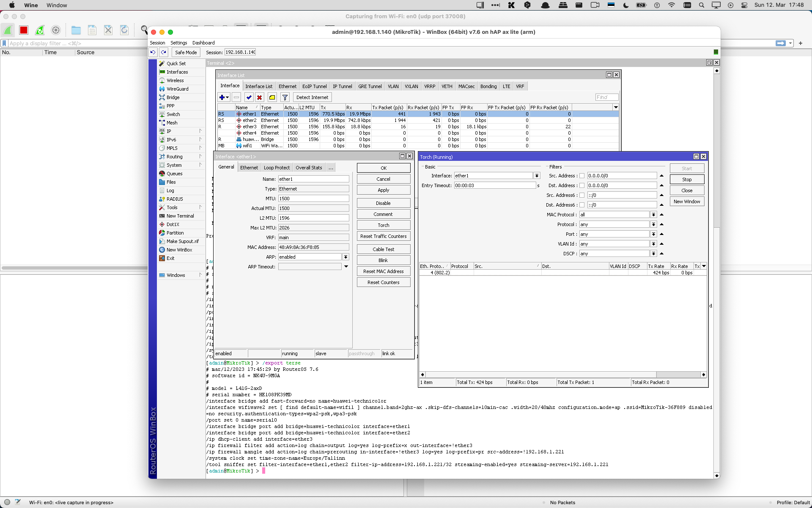This screenshot has width=812, height=508.
Task: Open Queues section in sidebar
Action: (x=174, y=174)
